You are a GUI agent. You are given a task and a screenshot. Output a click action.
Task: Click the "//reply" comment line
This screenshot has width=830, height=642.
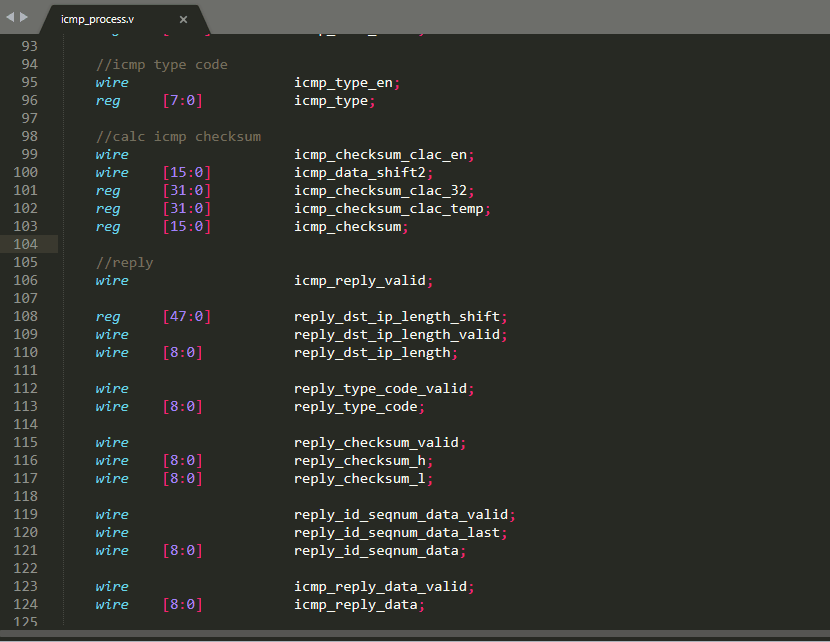point(124,263)
